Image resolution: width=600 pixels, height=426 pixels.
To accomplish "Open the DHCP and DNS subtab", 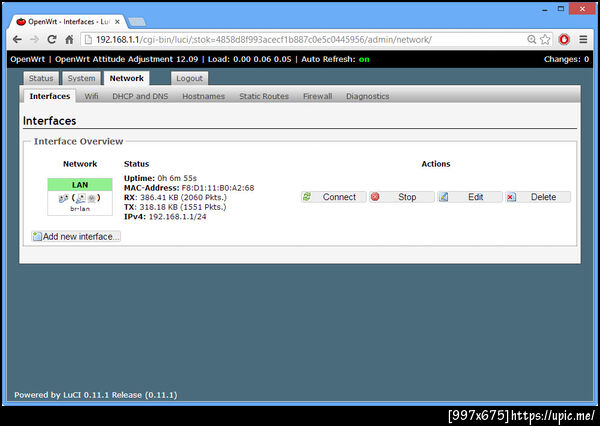I will click(140, 96).
